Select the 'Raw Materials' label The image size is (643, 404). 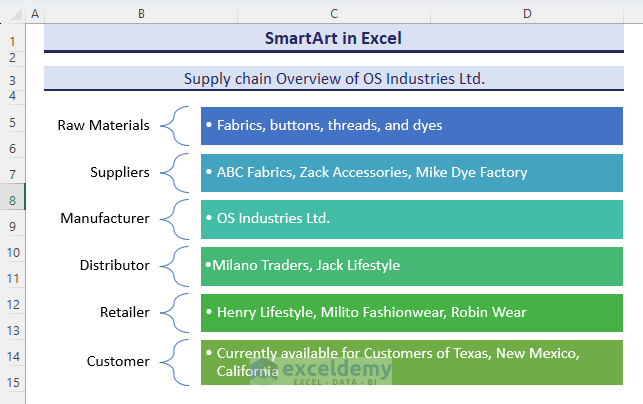(x=103, y=125)
